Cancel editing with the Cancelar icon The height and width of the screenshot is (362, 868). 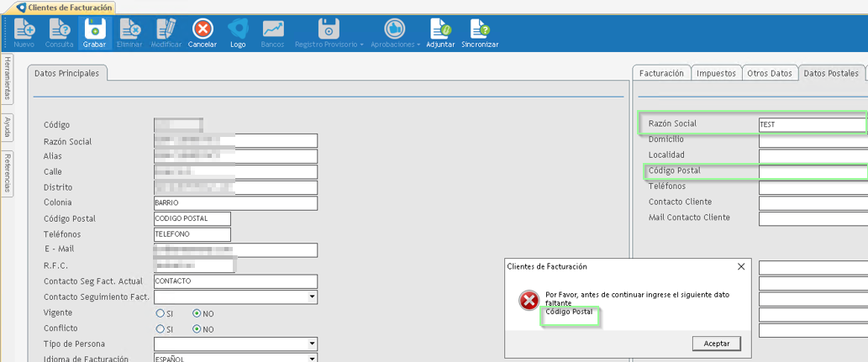coord(203,34)
